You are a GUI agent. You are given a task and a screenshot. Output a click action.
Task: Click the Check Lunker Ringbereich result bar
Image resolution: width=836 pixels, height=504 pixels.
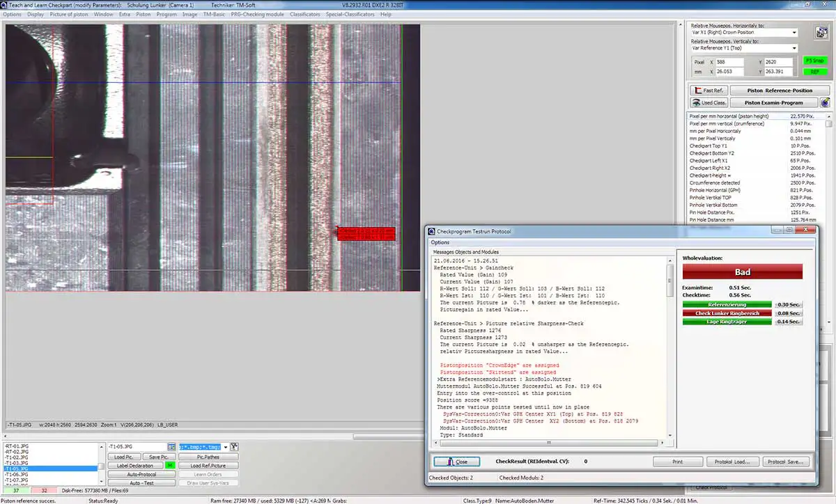pyautogui.click(x=727, y=313)
